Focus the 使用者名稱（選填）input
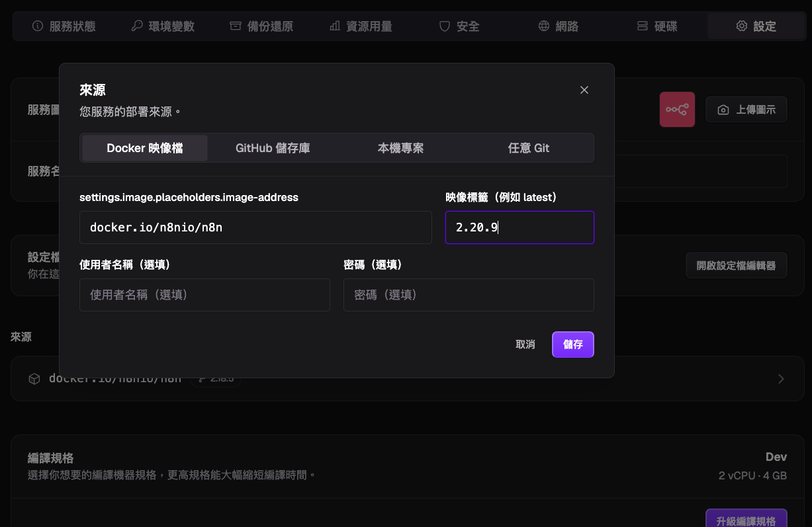812x527 pixels. click(204, 295)
